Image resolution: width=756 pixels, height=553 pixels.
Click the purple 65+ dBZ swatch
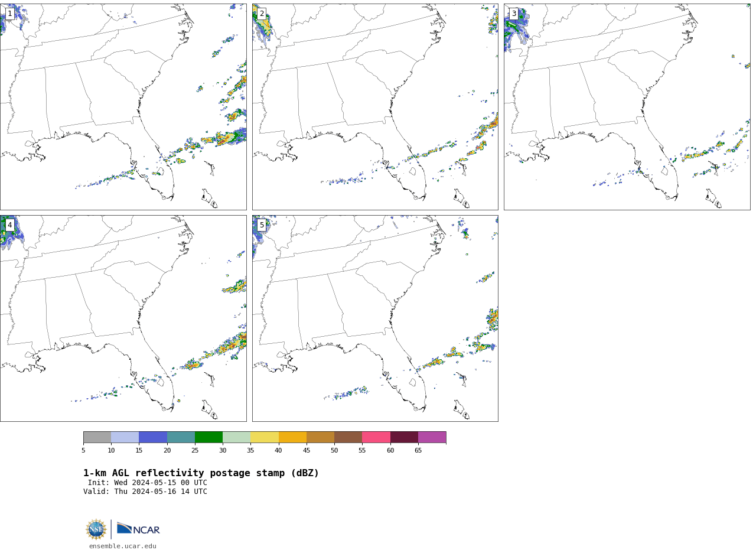432,437
